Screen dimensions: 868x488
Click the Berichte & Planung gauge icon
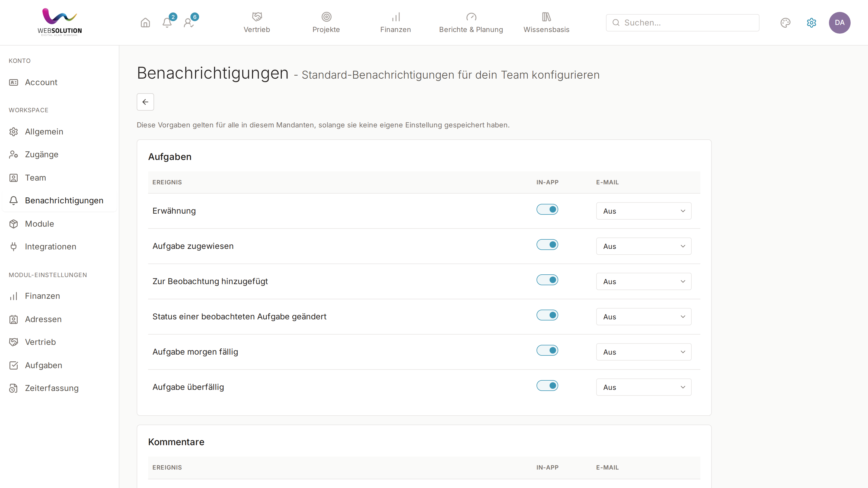471,17
